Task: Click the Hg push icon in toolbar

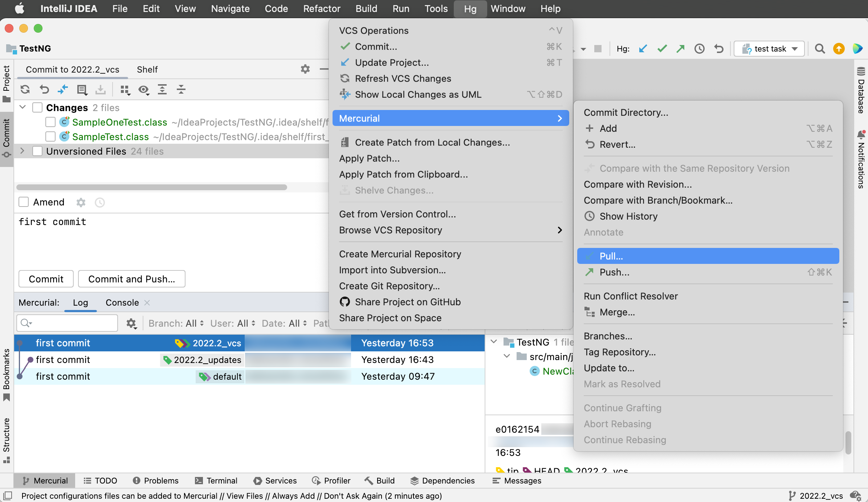Action: tap(680, 49)
